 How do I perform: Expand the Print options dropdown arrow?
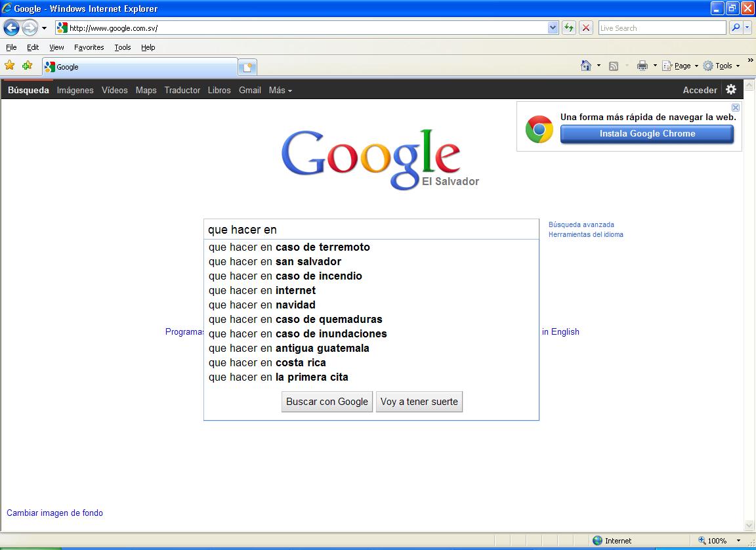(x=655, y=66)
